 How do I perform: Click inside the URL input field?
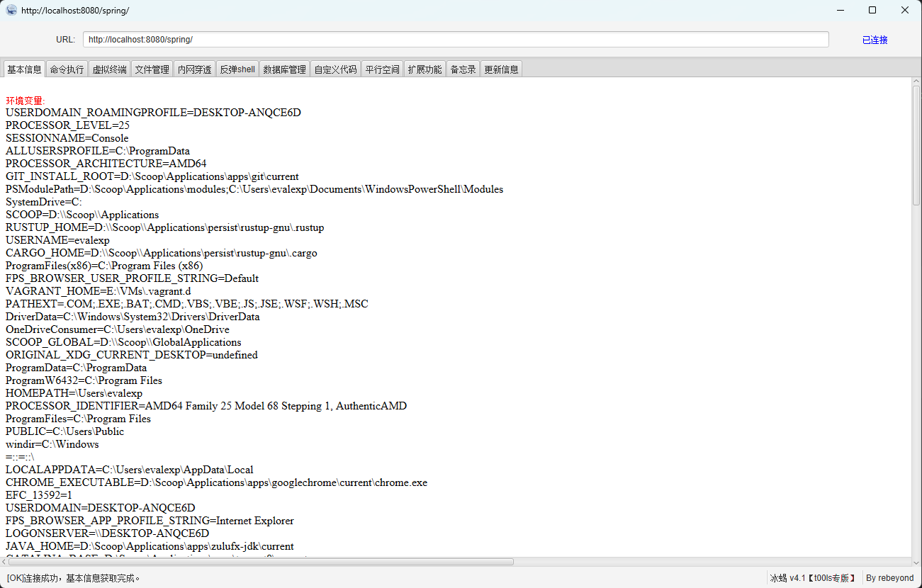coord(455,40)
